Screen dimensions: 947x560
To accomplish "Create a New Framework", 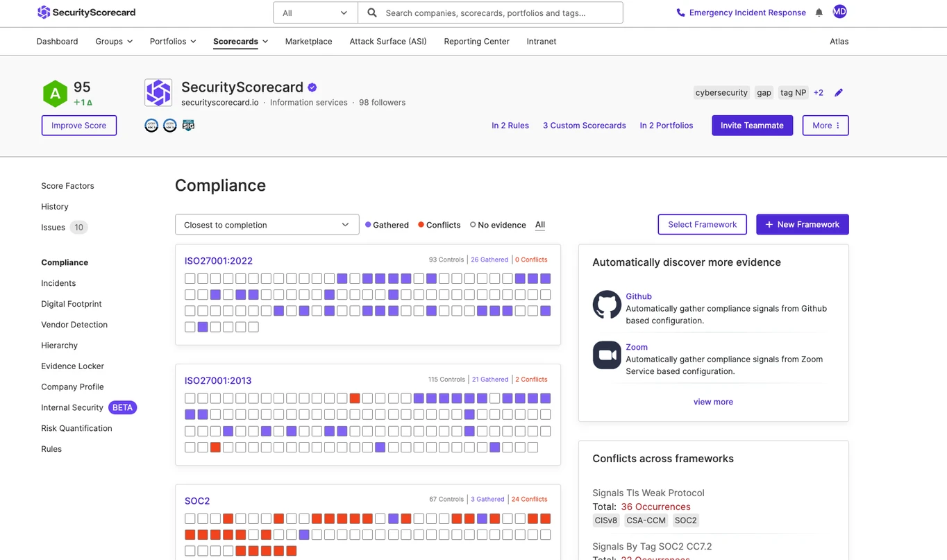I will tap(803, 225).
